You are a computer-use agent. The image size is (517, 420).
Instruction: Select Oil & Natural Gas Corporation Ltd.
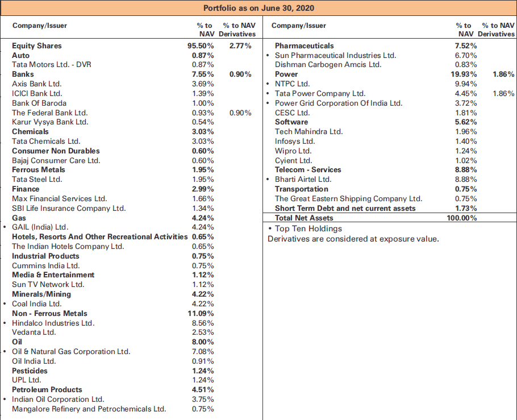click(71, 351)
